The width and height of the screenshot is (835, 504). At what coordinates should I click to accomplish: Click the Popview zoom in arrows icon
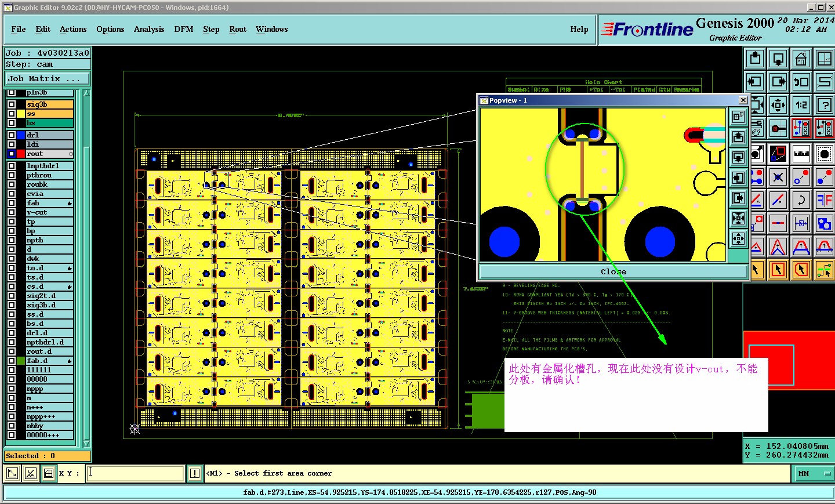click(738, 218)
